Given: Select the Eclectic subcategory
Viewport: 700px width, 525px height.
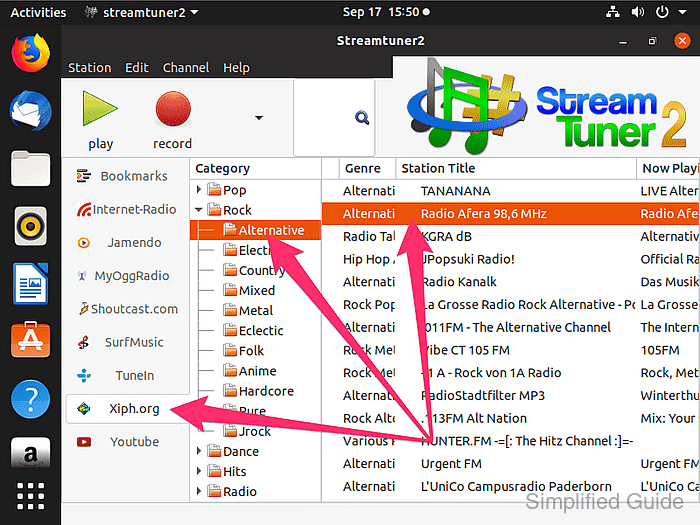Looking at the screenshot, I should click(261, 331).
